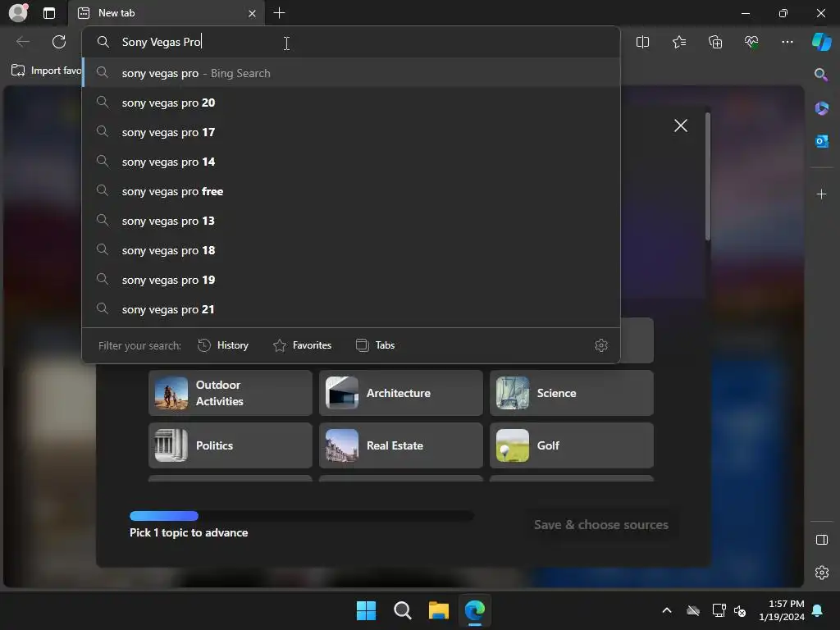This screenshot has width=840, height=630.
Task: Open the muted volume tray icon
Action: 740,610
